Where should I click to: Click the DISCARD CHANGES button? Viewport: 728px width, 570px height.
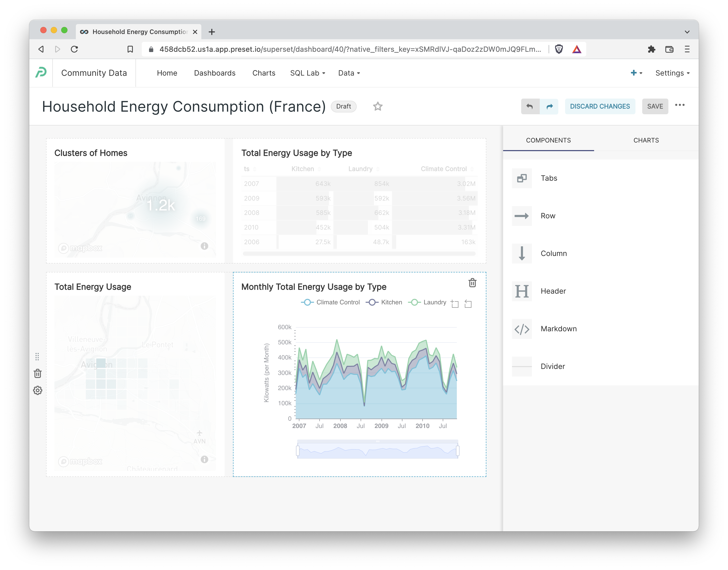coord(600,106)
